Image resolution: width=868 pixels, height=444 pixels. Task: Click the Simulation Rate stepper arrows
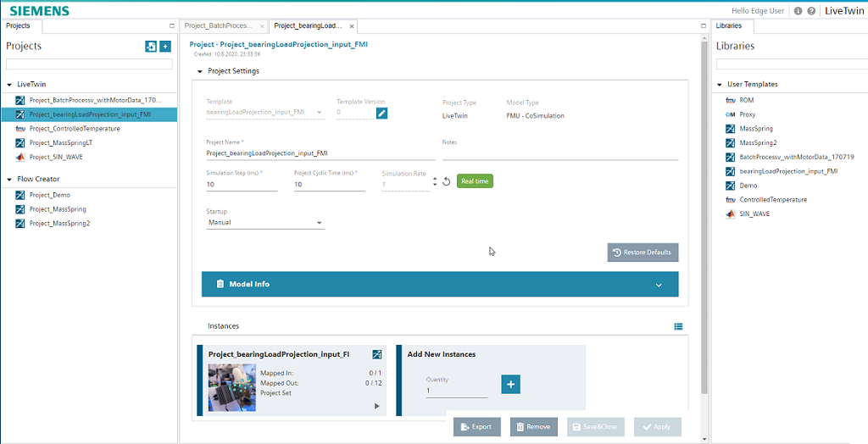(x=435, y=181)
